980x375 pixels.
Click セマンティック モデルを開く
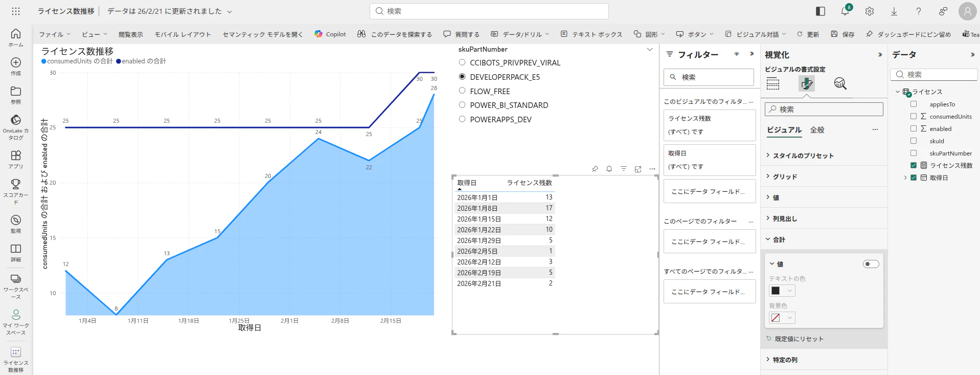click(263, 34)
